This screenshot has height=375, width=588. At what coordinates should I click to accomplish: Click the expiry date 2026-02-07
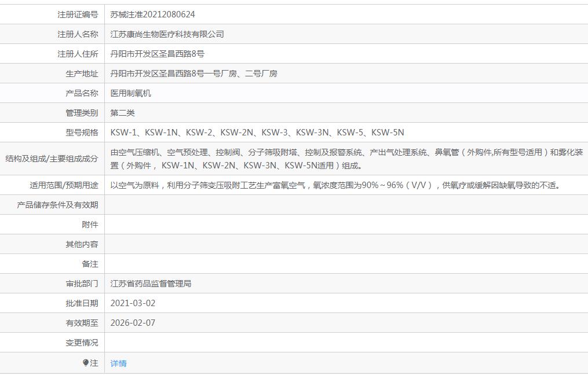coord(133,323)
